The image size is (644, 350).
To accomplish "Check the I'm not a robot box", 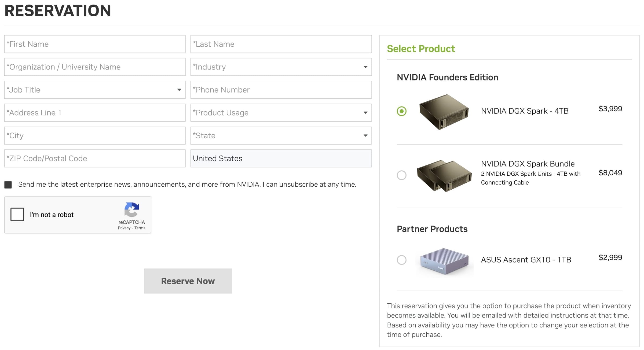I will pos(17,215).
